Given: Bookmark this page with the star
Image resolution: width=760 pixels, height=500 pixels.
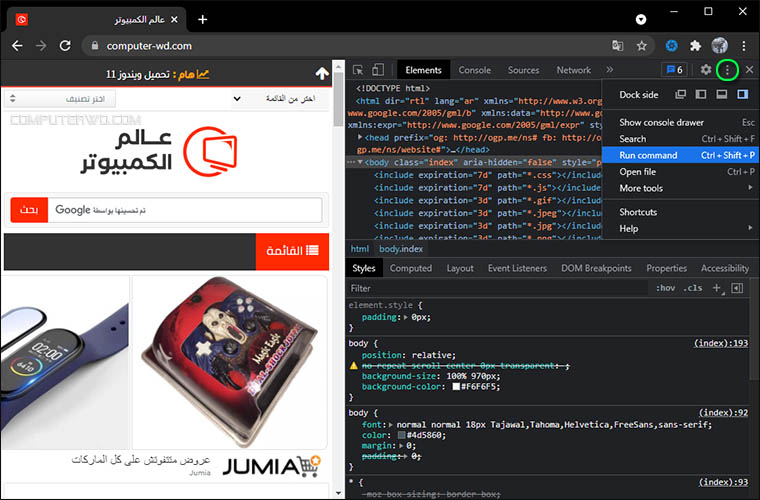Looking at the screenshot, I should pos(642,46).
